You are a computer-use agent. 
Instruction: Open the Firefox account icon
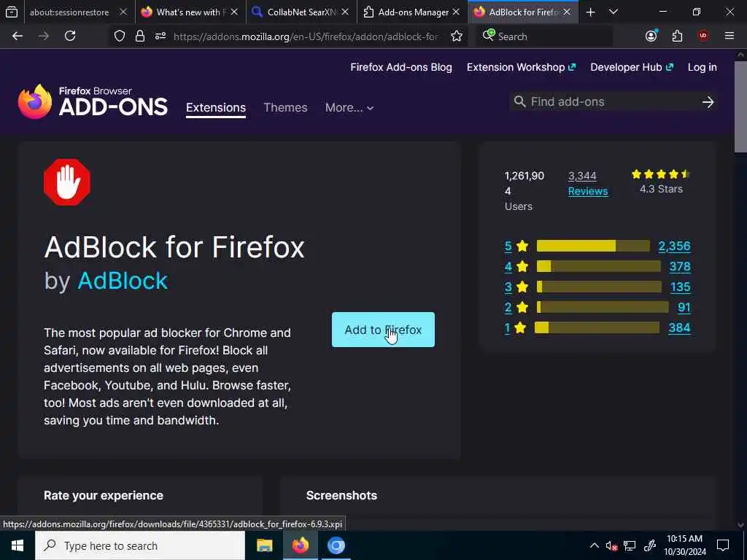(x=651, y=36)
